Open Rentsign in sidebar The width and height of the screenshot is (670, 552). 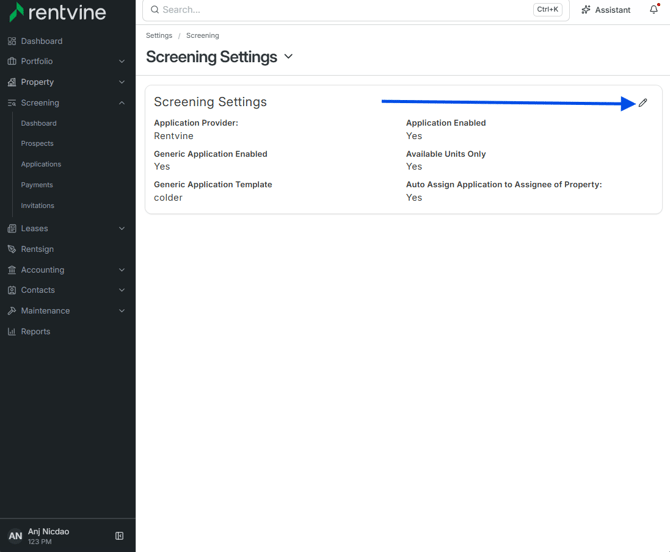click(37, 249)
